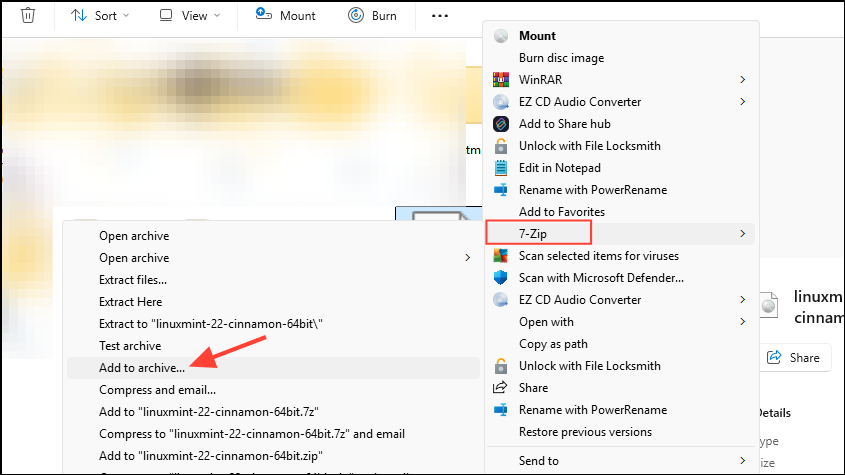Choose Copy as path

[553, 344]
